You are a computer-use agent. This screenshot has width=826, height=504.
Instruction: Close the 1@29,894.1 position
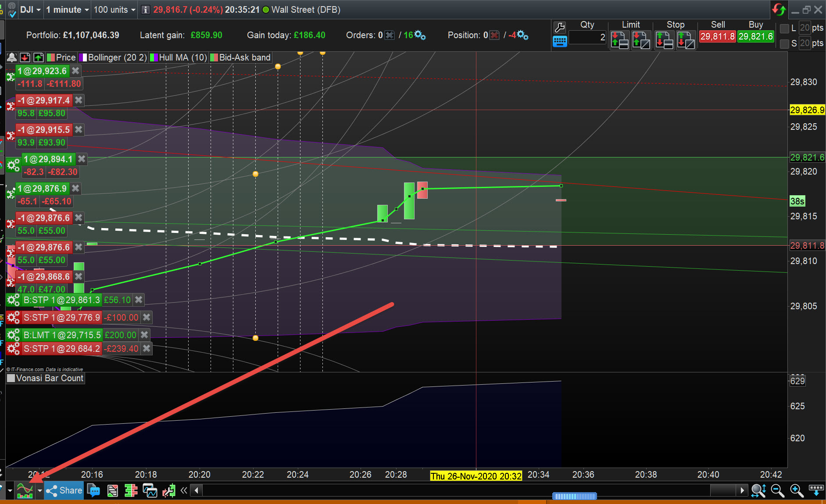(82, 159)
